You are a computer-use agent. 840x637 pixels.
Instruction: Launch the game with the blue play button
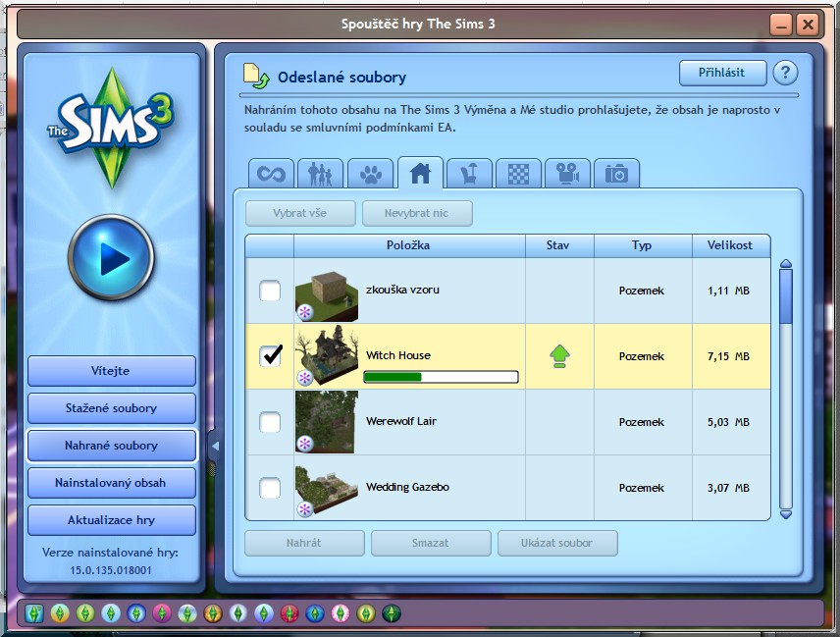click(111, 258)
